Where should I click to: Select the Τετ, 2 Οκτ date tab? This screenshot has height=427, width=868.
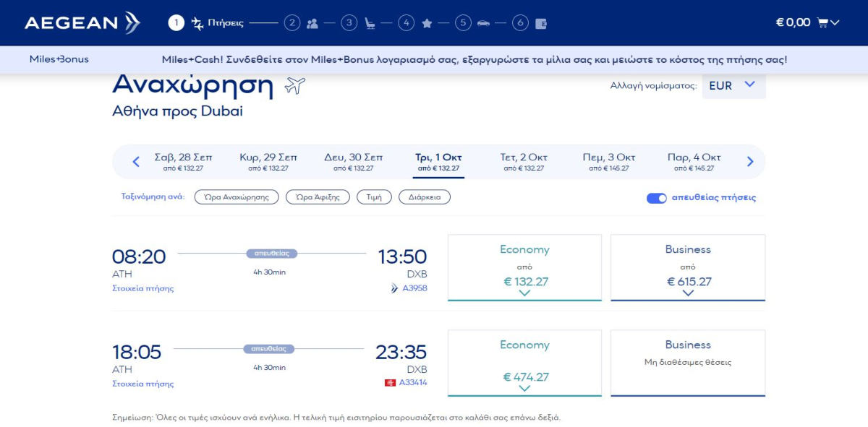tap(524, 162)
